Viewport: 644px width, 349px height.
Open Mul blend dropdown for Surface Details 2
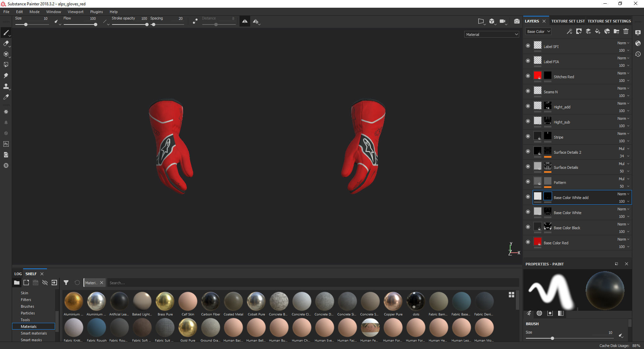(624, 149)
